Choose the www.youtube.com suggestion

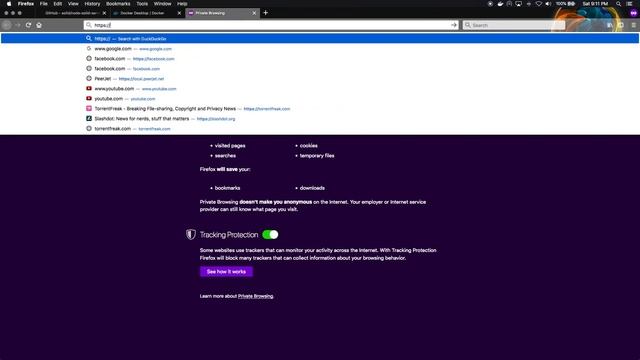pos(320,88)
